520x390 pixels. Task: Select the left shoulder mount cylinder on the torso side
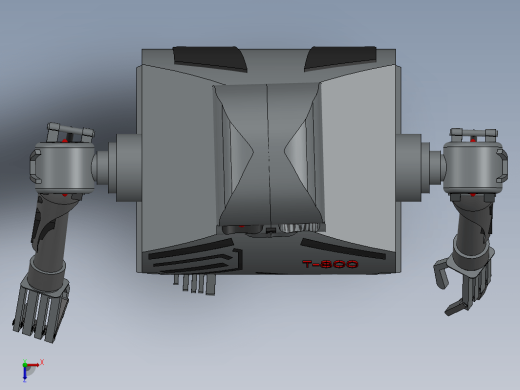(128, 167)
